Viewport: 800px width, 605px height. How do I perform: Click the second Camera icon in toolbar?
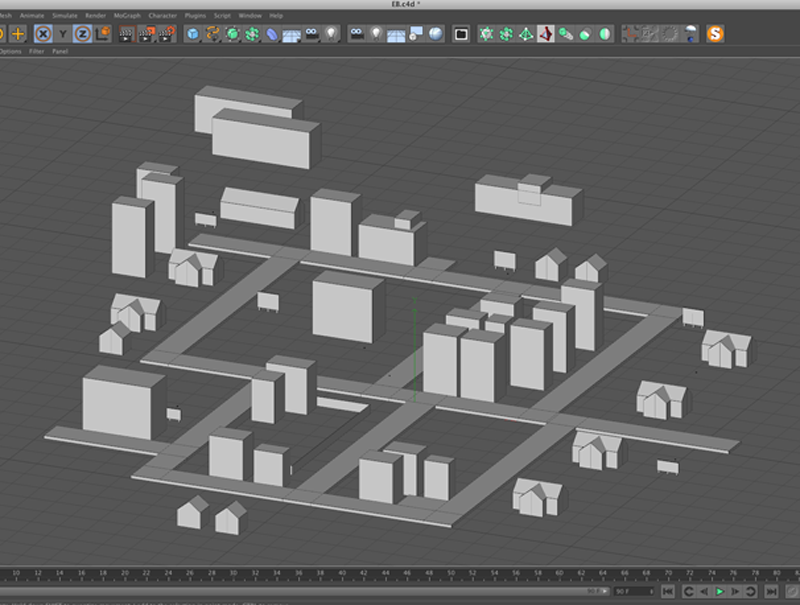(x=357, y=34)
